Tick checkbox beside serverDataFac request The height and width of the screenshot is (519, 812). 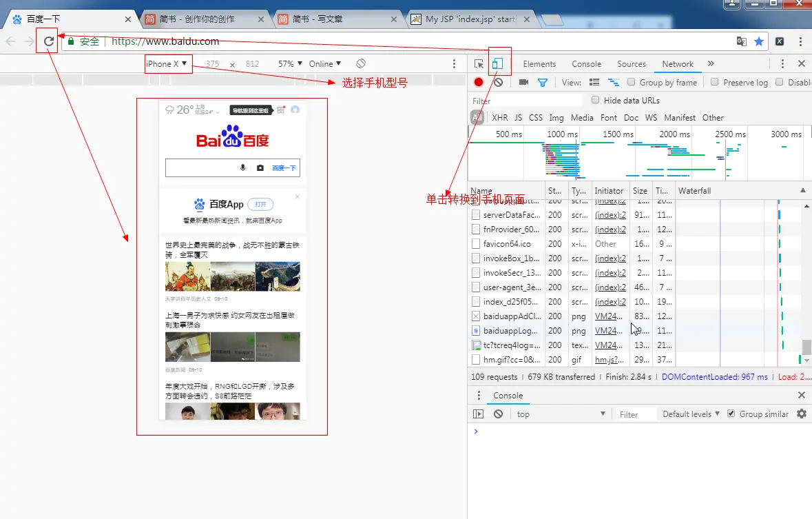click(476, 214)
